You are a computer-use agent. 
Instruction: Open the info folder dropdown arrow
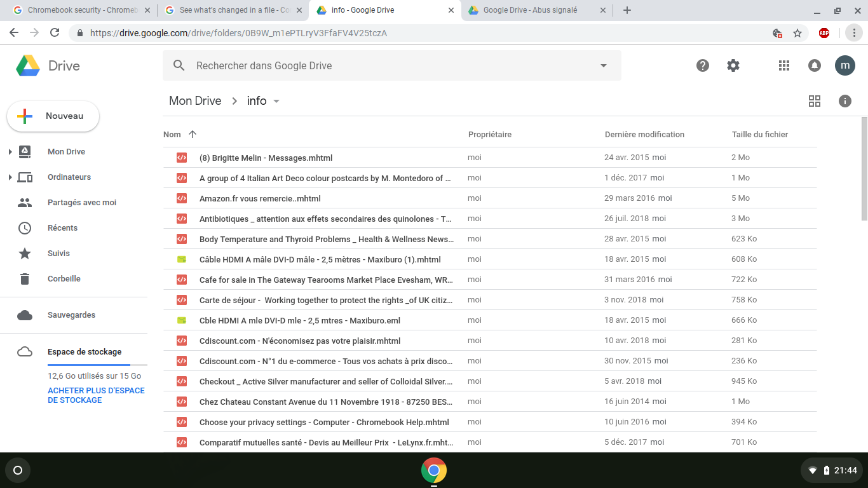click(276, 101)
